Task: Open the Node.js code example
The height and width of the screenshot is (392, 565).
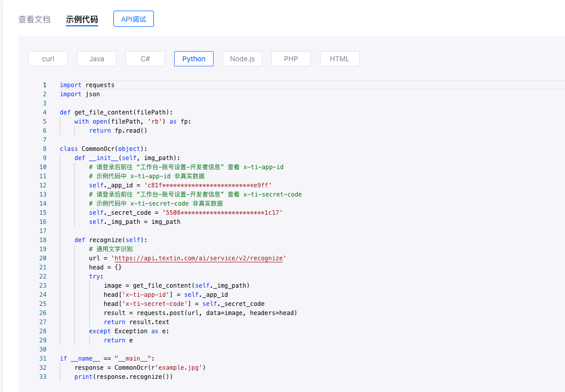Action: click(x=243, y=59)
